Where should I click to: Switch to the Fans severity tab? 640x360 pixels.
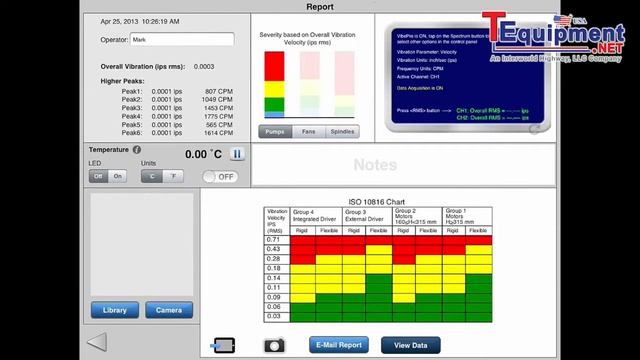309,131
